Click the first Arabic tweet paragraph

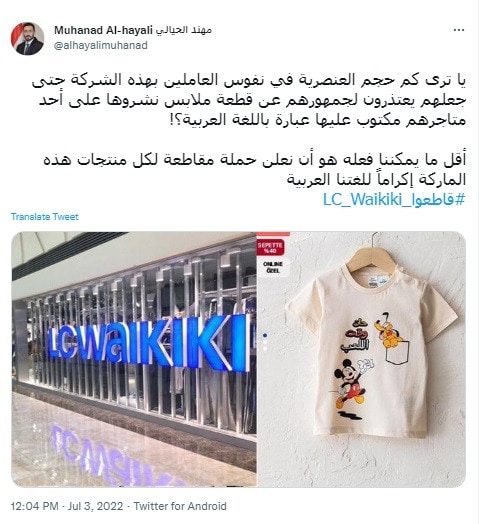pos(250,100)
